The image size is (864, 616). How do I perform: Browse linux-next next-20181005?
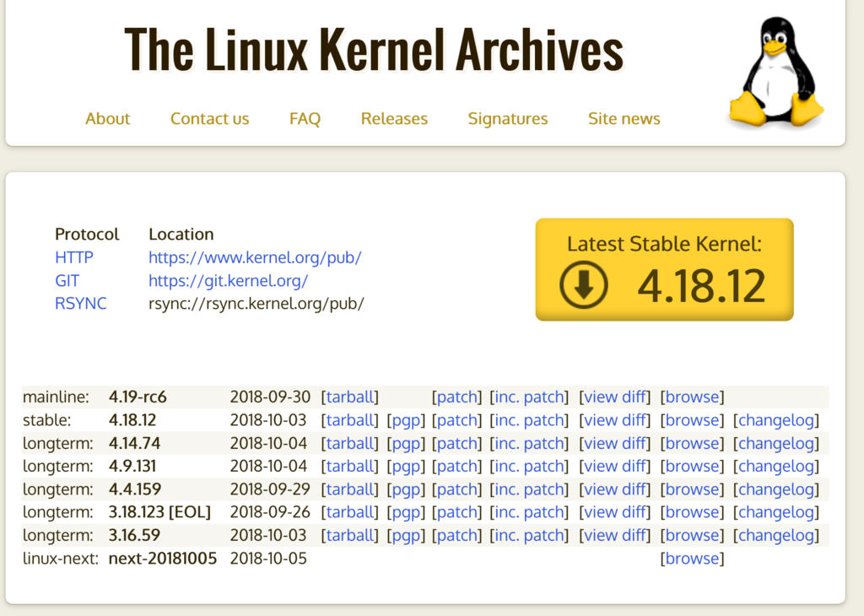coord(692,558)
